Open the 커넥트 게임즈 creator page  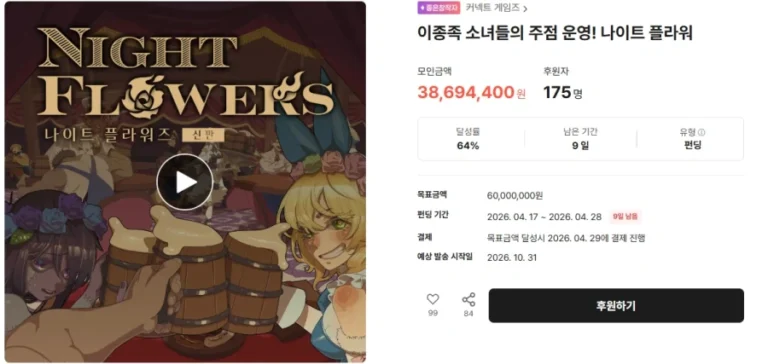492,8
